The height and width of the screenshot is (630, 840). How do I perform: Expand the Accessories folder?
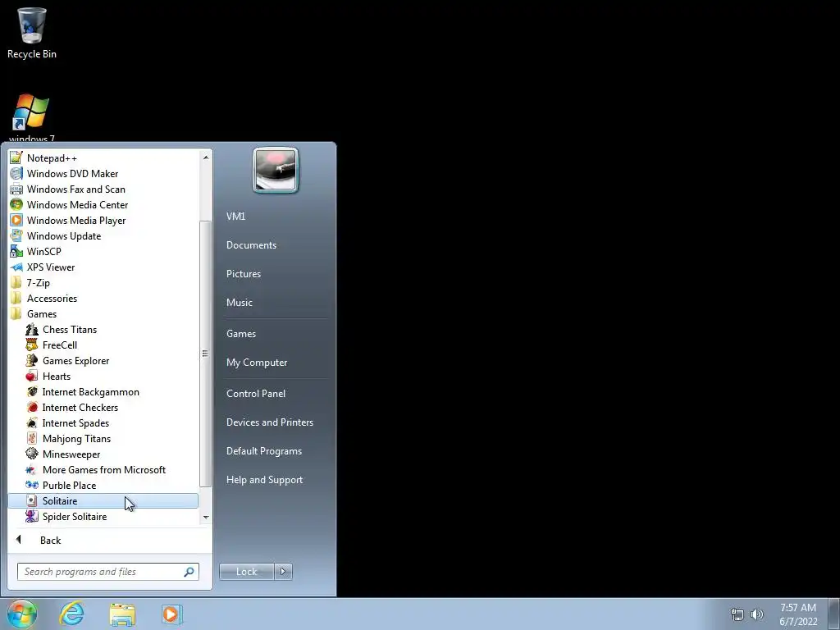point(103,298)
